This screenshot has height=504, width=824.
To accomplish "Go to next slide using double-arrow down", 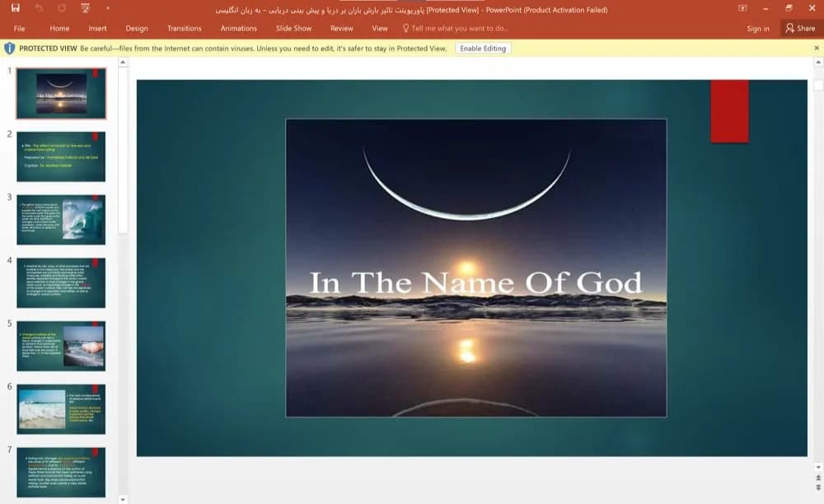I will tap(817, 488).
